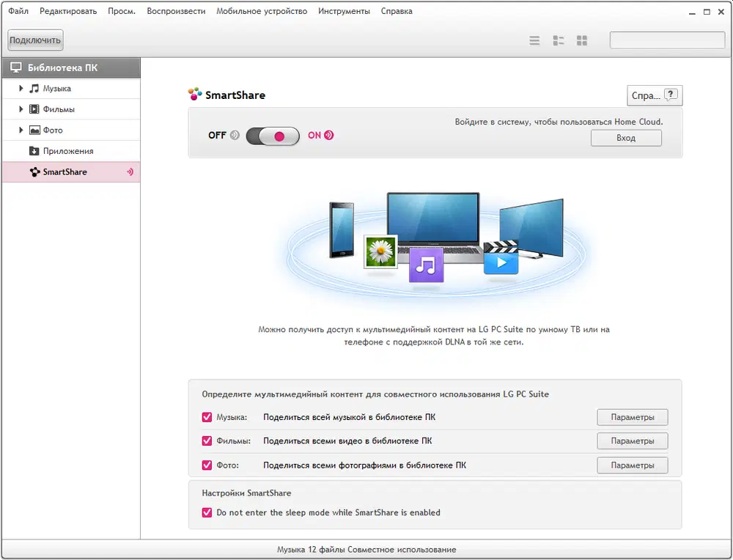
Task: Expand the Фото tree node arrow
Action: 21,130
